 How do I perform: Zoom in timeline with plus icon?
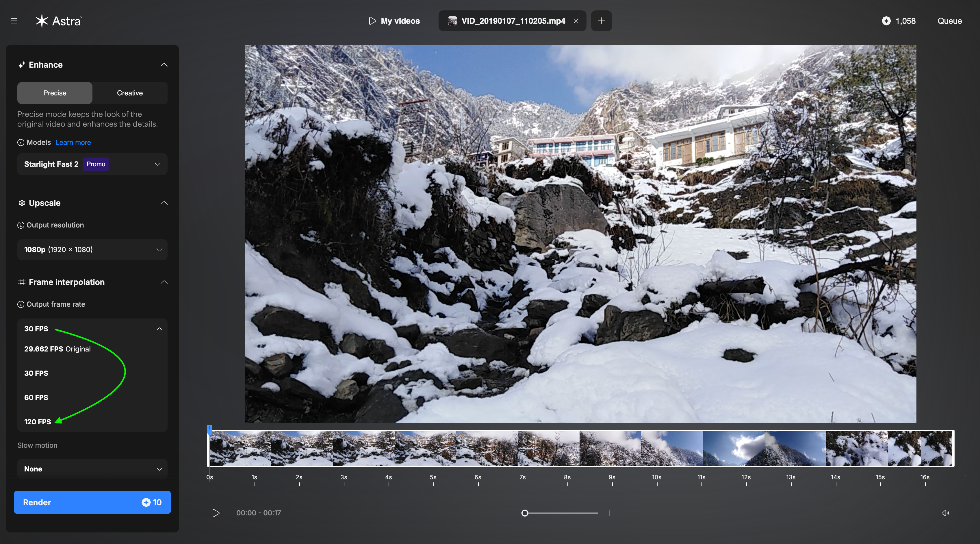coord(609,513)
